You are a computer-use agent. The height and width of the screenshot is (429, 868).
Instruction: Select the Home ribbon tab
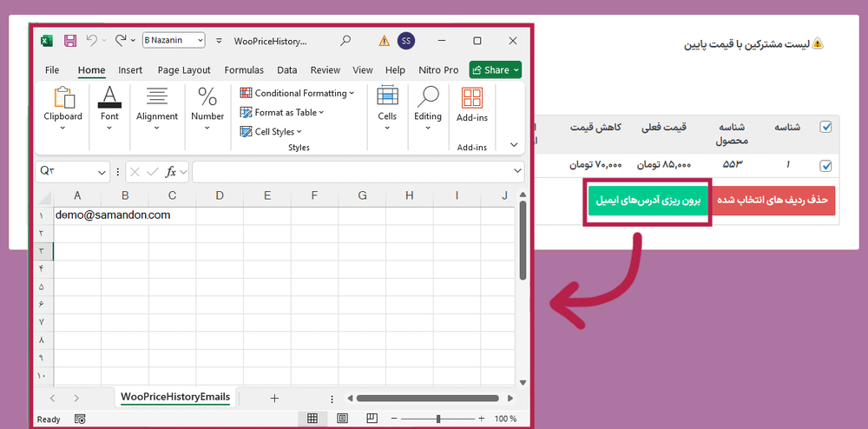[x=91, y=69]
